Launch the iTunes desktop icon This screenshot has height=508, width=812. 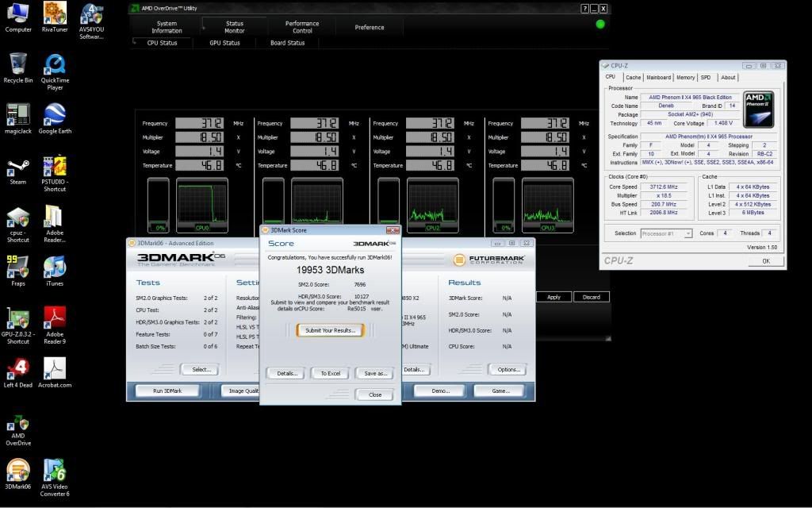[55, 271]
